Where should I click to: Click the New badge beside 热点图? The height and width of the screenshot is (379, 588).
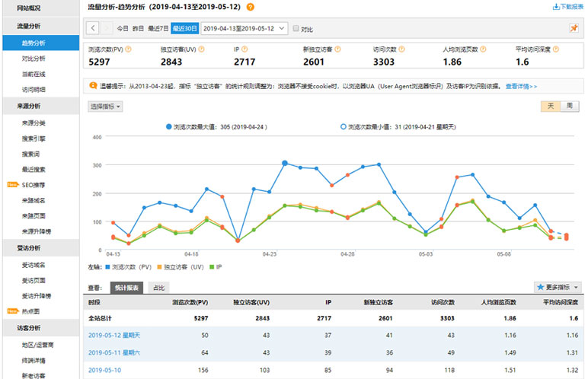(13, 311)
